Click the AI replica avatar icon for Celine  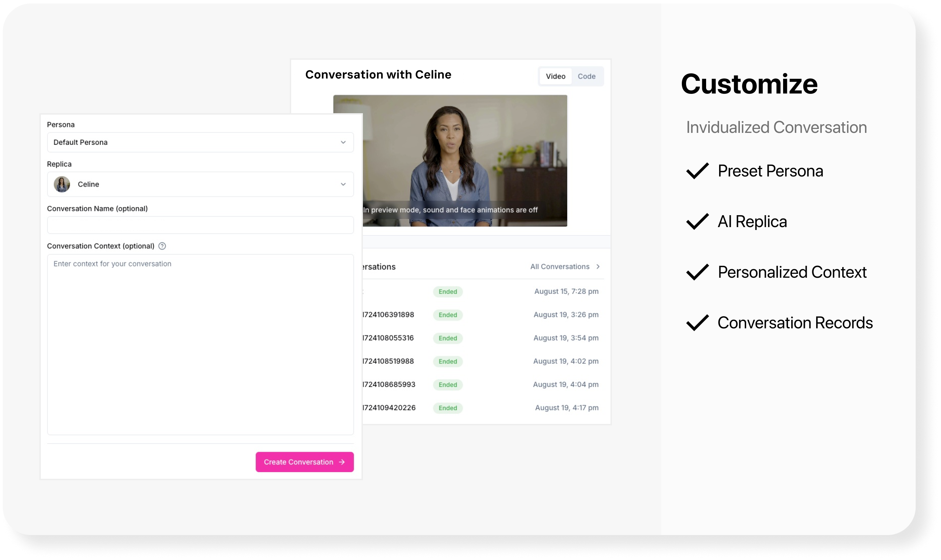tap(63, 184)
